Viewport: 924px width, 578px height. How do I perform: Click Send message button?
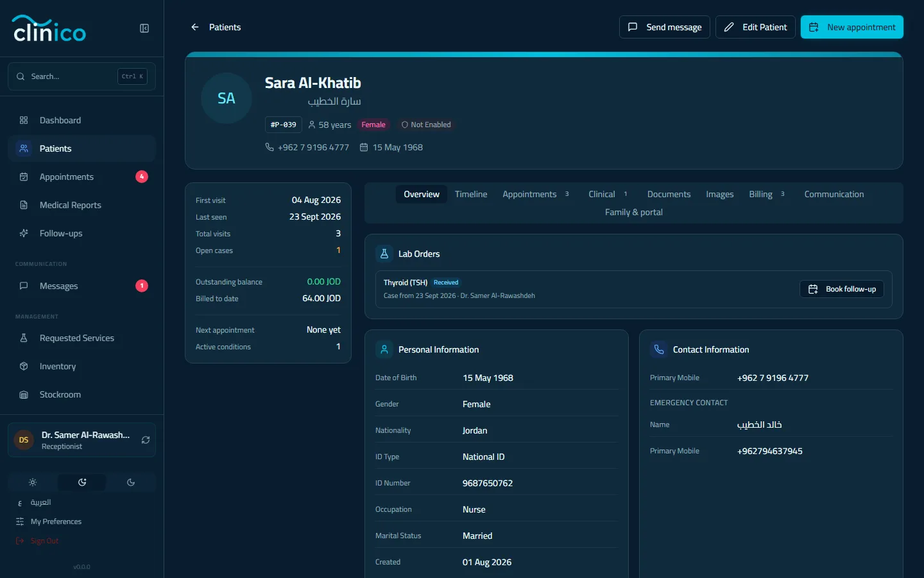665,27
